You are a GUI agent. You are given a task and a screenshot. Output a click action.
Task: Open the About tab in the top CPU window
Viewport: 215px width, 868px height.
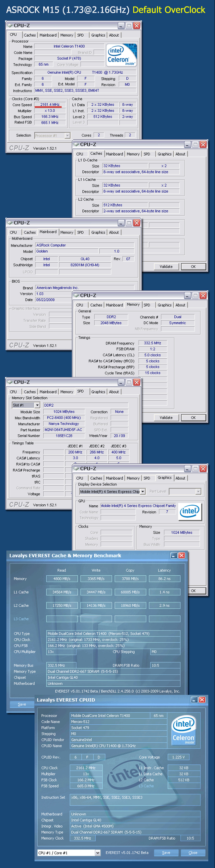coord(114,35)
